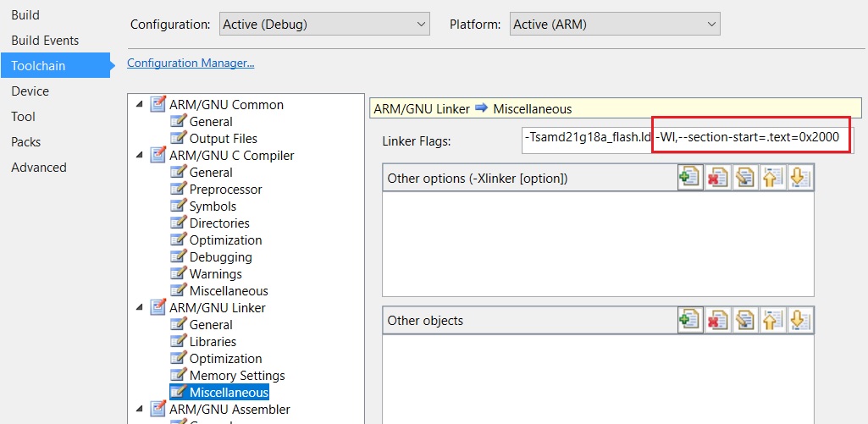Edit item in Other objects list

point(745,320)
